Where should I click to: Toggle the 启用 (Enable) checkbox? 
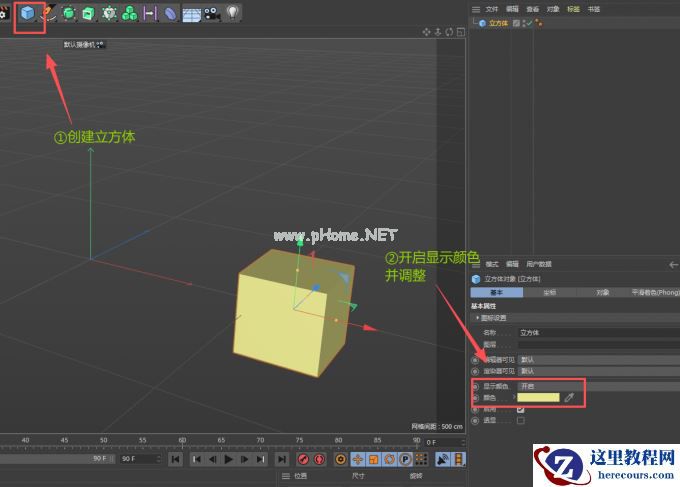tap(520, 409)
